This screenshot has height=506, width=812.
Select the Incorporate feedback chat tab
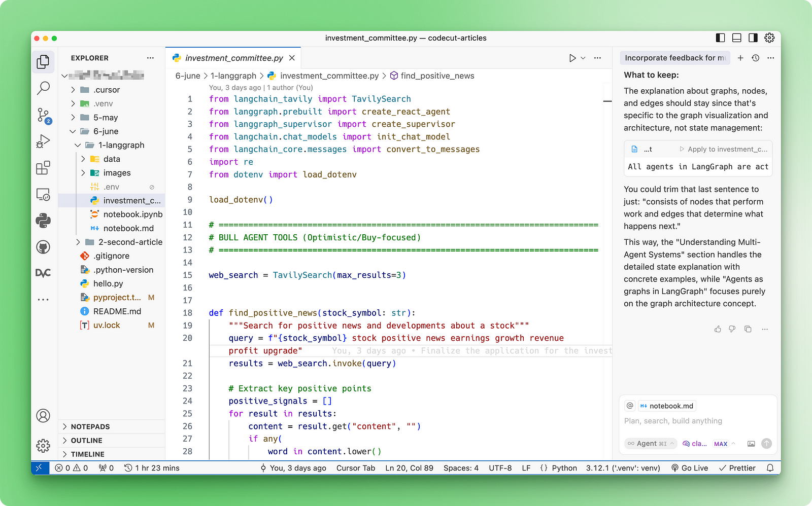point(675,58)
